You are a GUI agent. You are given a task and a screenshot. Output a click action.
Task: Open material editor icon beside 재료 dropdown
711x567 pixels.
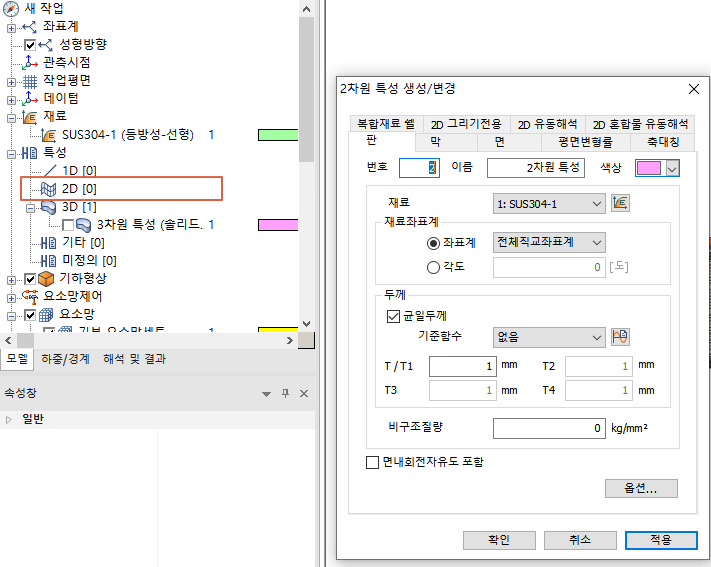620,203
